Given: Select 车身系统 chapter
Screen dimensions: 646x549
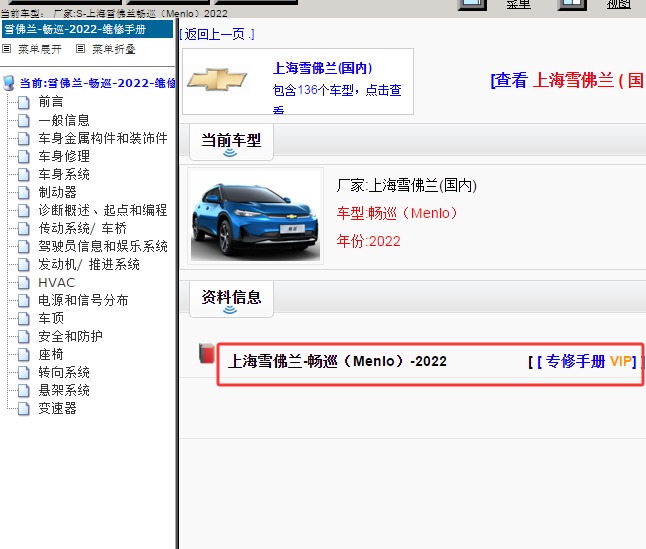Looking at the screenshot, I should [x=64, y=174].
